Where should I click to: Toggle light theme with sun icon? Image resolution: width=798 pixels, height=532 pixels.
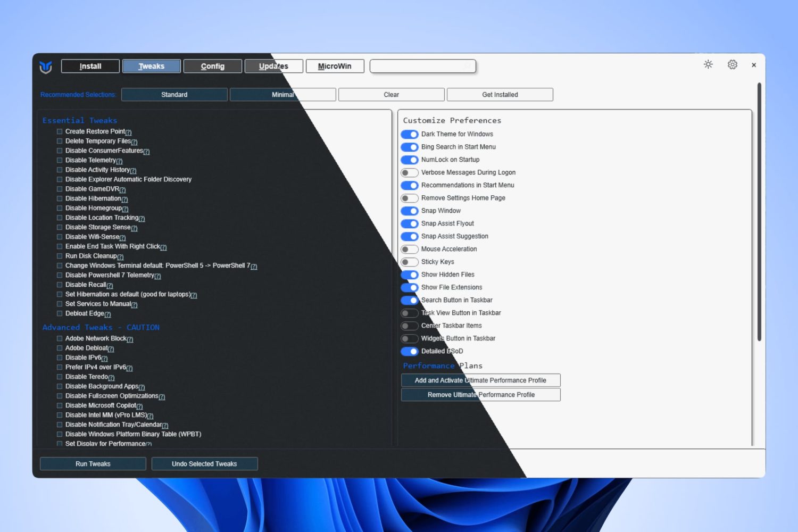(708, 64)
